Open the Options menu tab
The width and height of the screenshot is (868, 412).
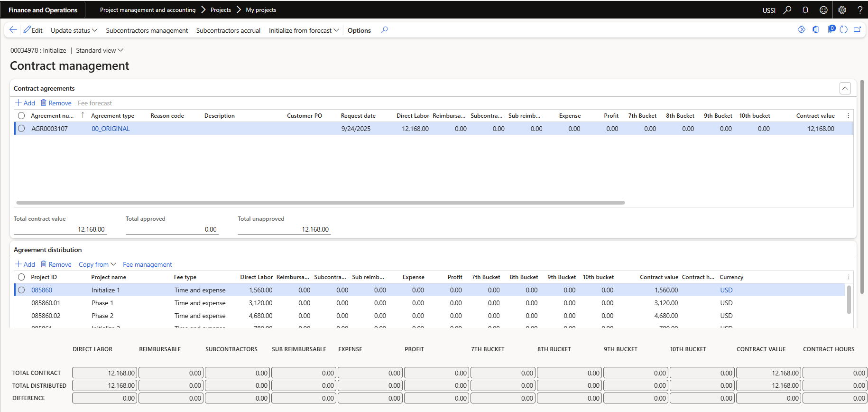(359, 30)
